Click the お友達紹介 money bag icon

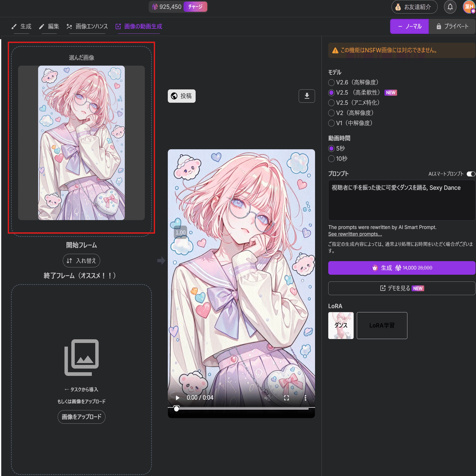click(x=398, y=7)
